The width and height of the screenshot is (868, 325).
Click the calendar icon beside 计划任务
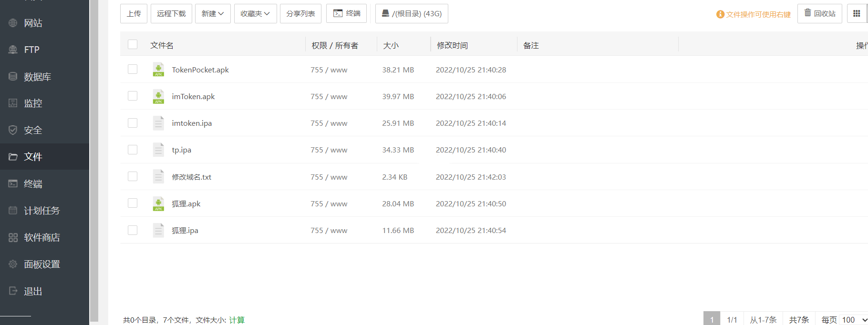13,210
